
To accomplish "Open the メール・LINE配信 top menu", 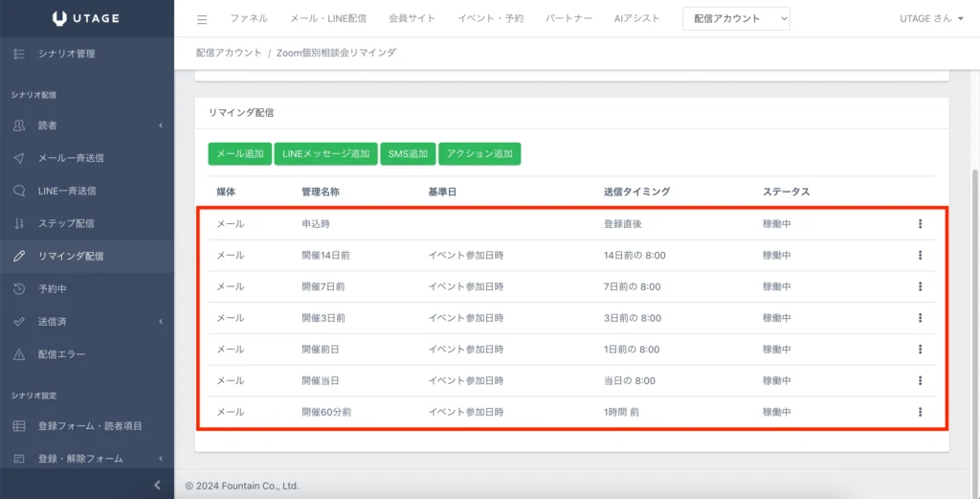I will point(328,19).
